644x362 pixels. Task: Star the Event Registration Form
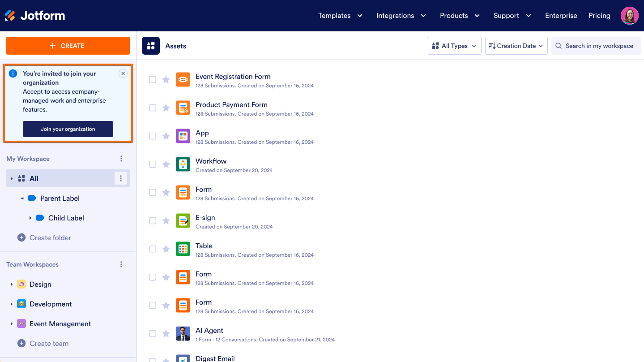[166, 80]
